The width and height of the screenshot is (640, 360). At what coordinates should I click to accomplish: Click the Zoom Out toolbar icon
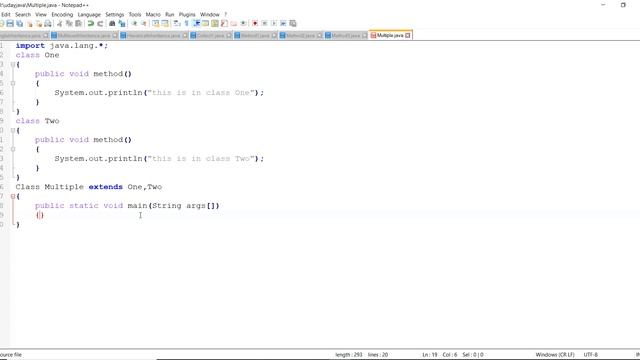click(x=144, y=24)
